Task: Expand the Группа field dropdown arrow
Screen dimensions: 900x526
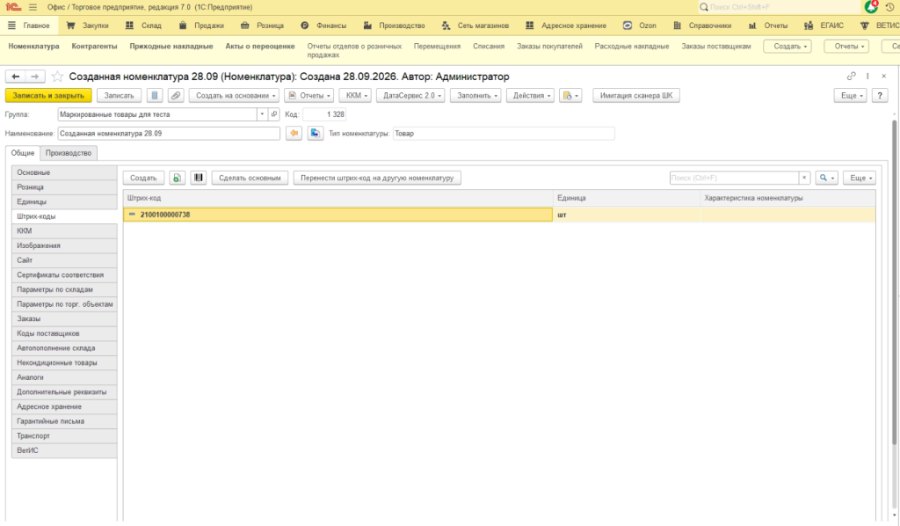Action: pos(262,114)
